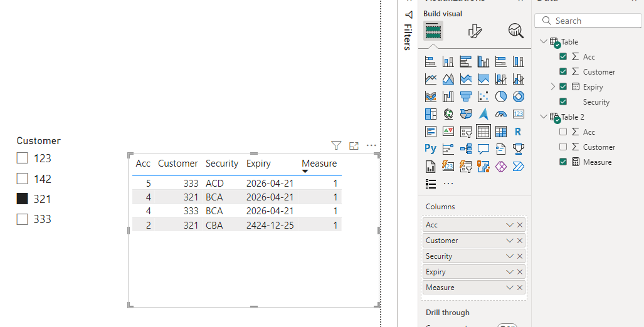The width and height of the screenshot is (644, 327).
Task: Check customer 123 in the slicer
Action: click(x=22, y=158)
